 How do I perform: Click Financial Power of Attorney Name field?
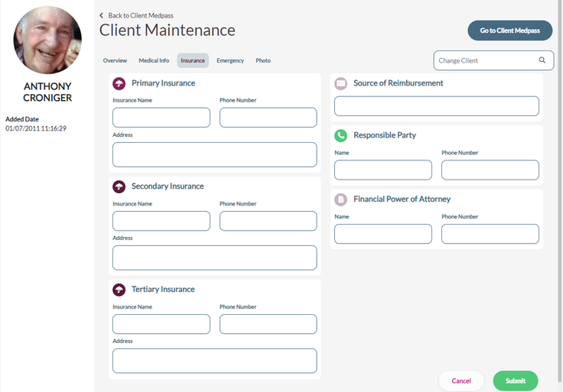(383, 234)
